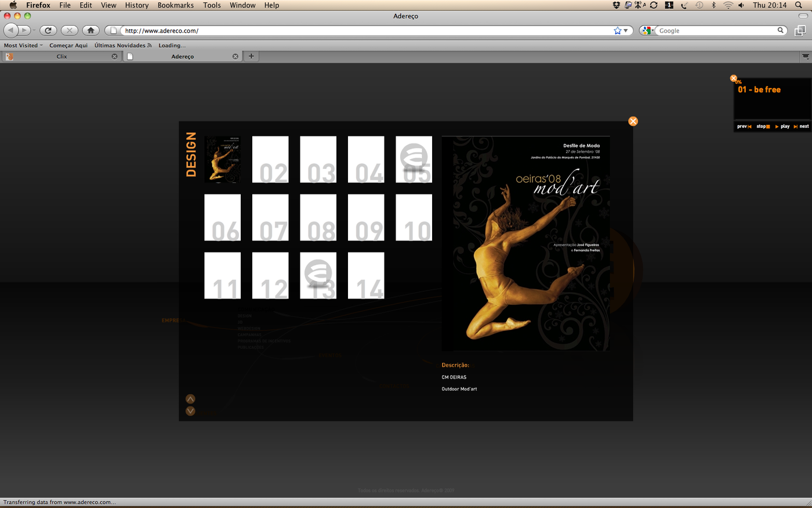
Task: Open Últimas Novidades feed bookmark
Action: coord(123,45)
